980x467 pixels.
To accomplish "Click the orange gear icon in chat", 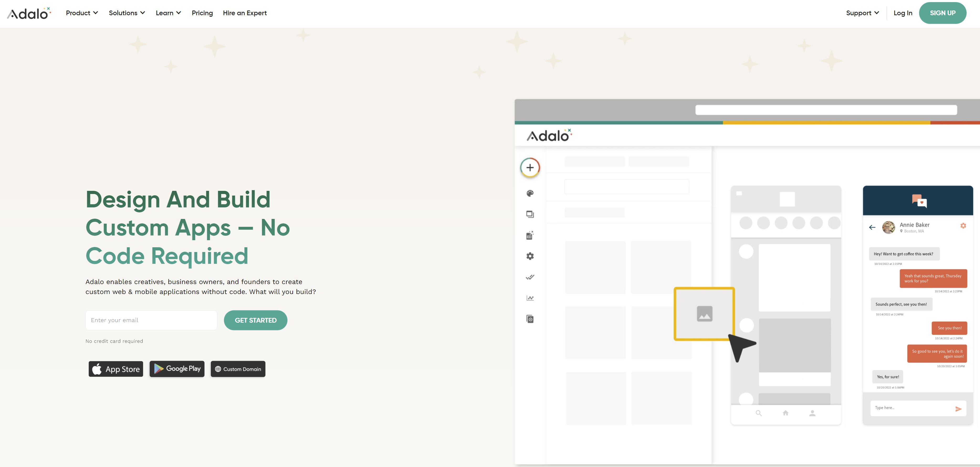I will pyautogui.click(x=963, y=226).
